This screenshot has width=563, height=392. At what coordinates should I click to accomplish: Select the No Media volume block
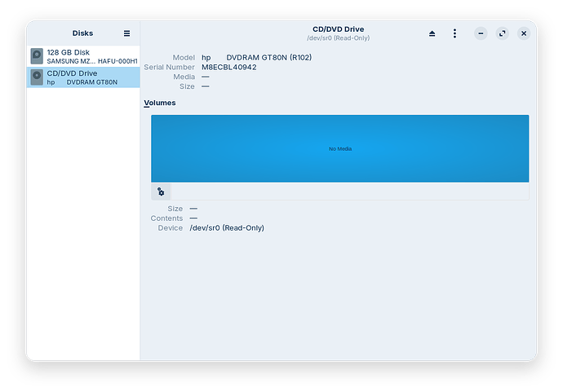[x=339, y=148]
